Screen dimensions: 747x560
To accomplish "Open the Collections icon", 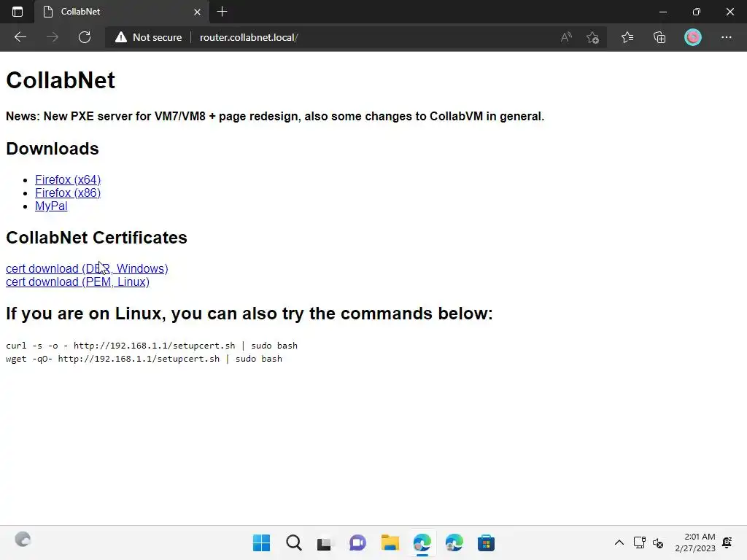I will 659,37.
